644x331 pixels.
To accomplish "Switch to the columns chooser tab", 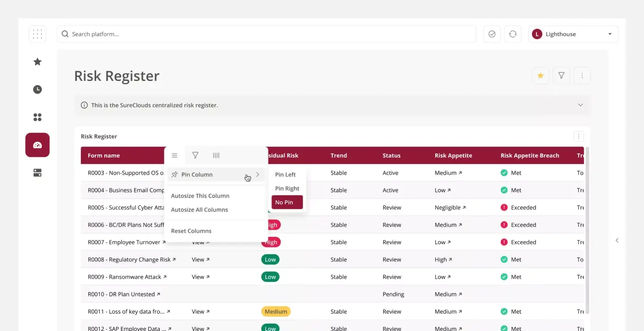I will pyautogui.click(x=216, y=156).
